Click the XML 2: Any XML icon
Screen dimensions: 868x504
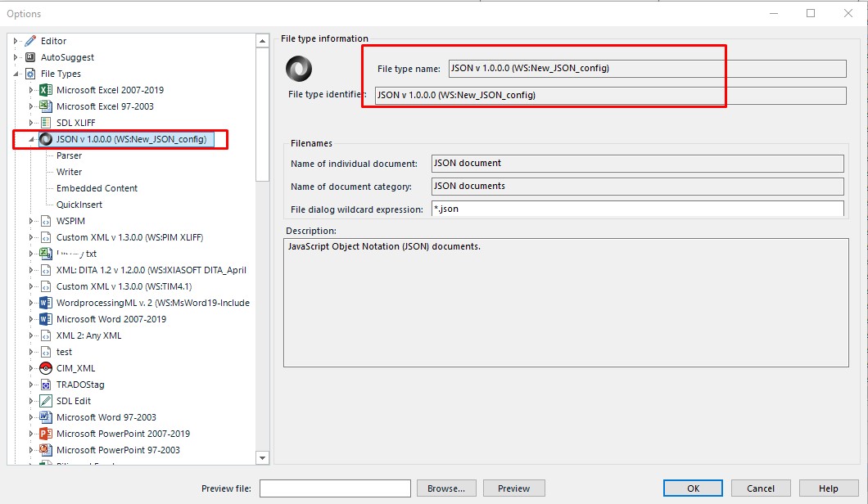(x=46, y=335)
